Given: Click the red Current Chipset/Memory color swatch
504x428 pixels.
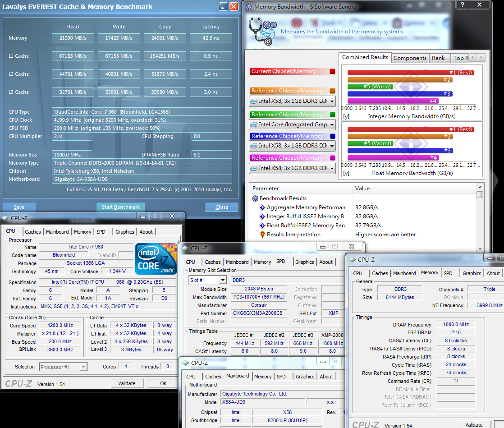Looking at the screenshot, I should 332,71.
